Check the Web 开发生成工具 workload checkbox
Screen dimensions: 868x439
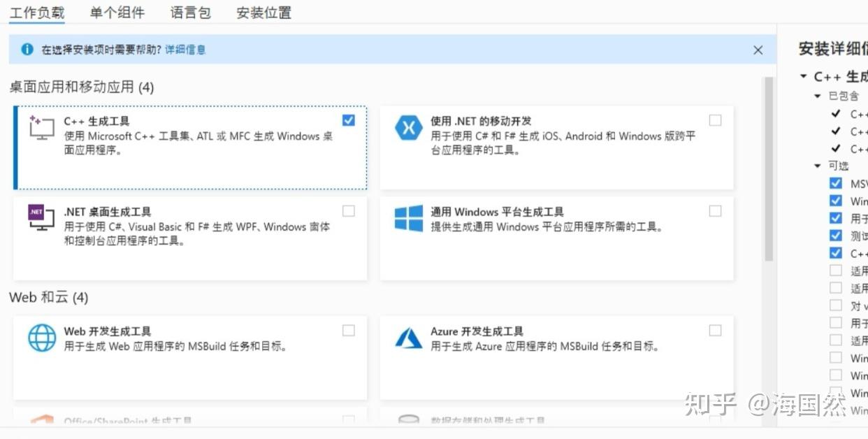click(x=348, y=330)
